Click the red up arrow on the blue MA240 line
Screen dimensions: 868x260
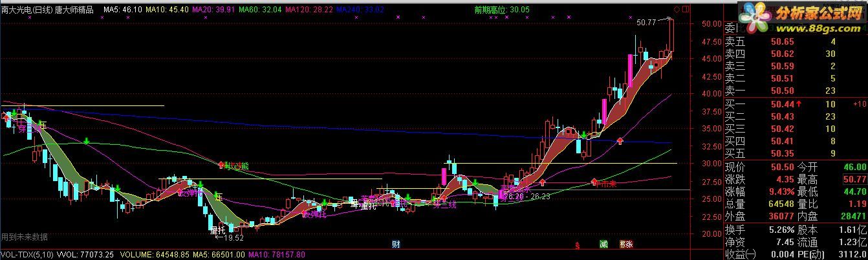620,140
